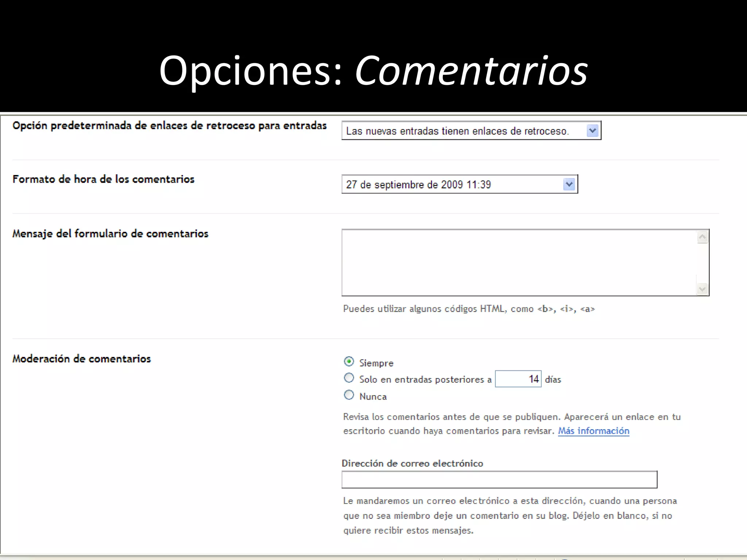Click 'Formato de hora de los comentarios' label
This screenshot has height=560, width=747.
click(x=104, y=179)
